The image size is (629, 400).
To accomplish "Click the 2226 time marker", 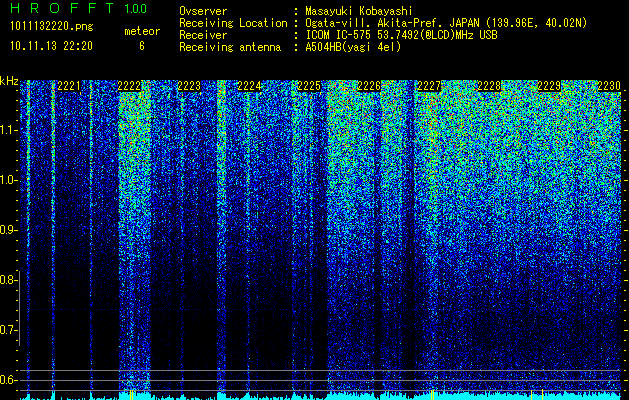I will tap(369, 86).
